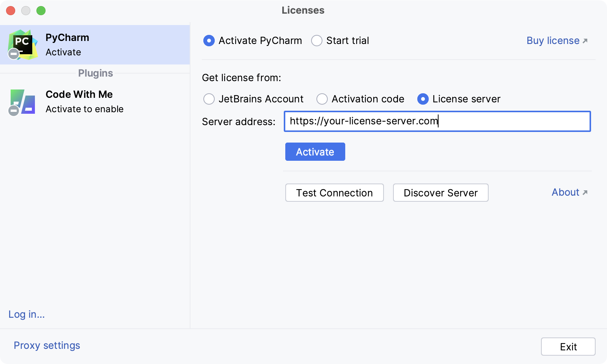Click the external link arrow beside Buy license
The image size is (607, 364).
pyautogui.click(x=585, y=41)
